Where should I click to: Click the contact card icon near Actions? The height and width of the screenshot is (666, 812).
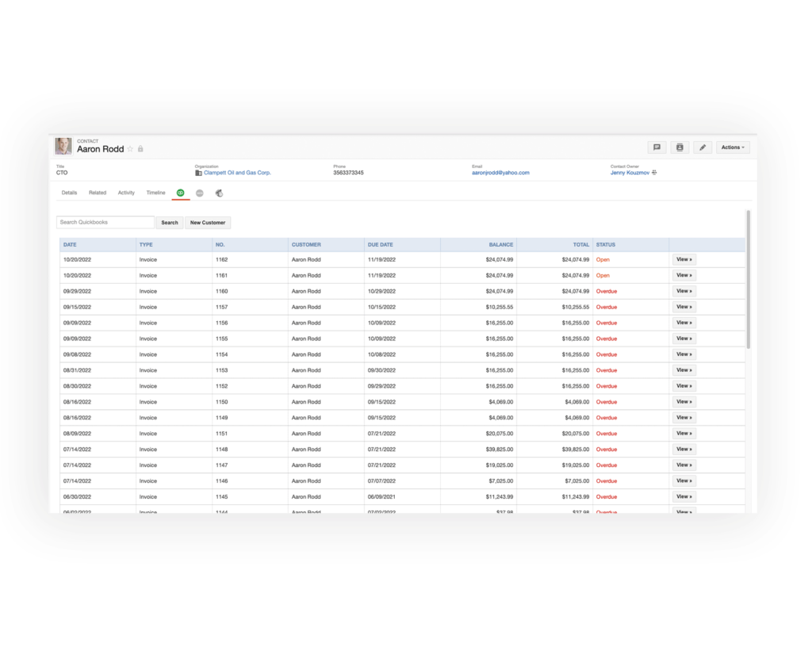[x=680, y=147]
